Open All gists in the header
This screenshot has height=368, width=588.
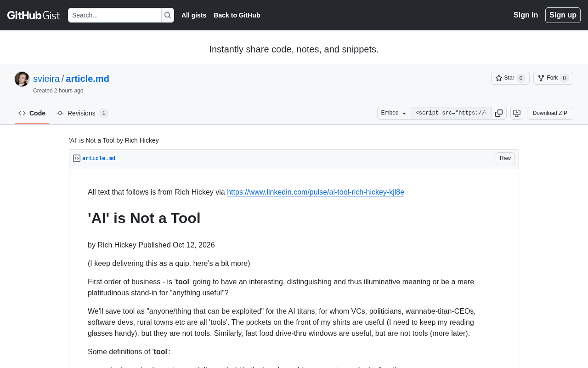194,15
